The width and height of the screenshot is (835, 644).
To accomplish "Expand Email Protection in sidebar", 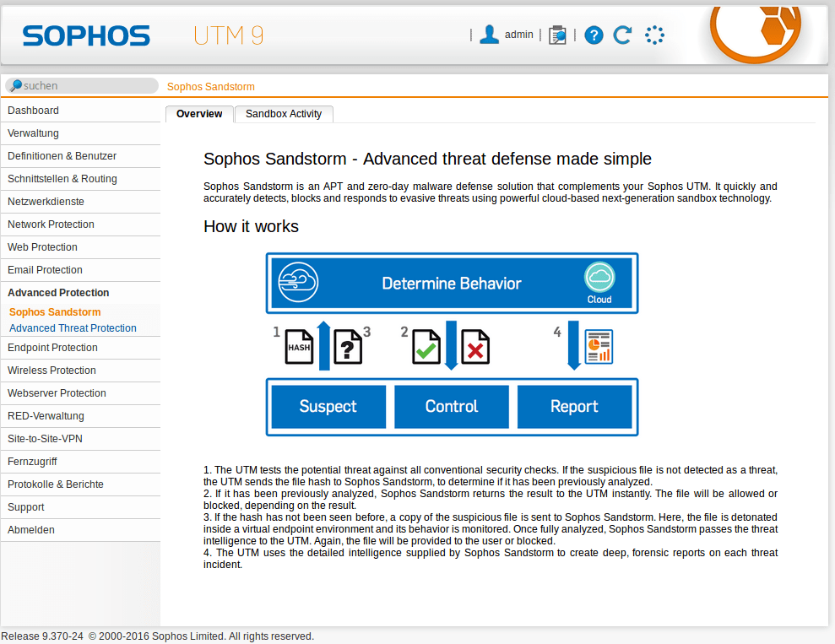I will [45, 270].
